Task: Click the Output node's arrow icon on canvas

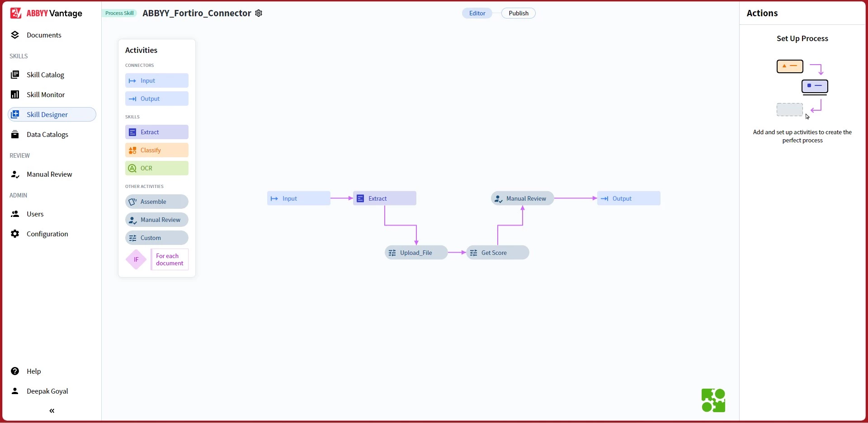Action: pyautogui.click(x=604, y=199)
